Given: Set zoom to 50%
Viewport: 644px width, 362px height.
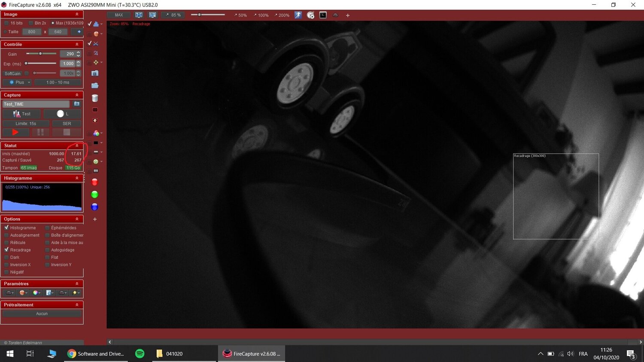Looking at the screenshot, I should tap(240, 15).
